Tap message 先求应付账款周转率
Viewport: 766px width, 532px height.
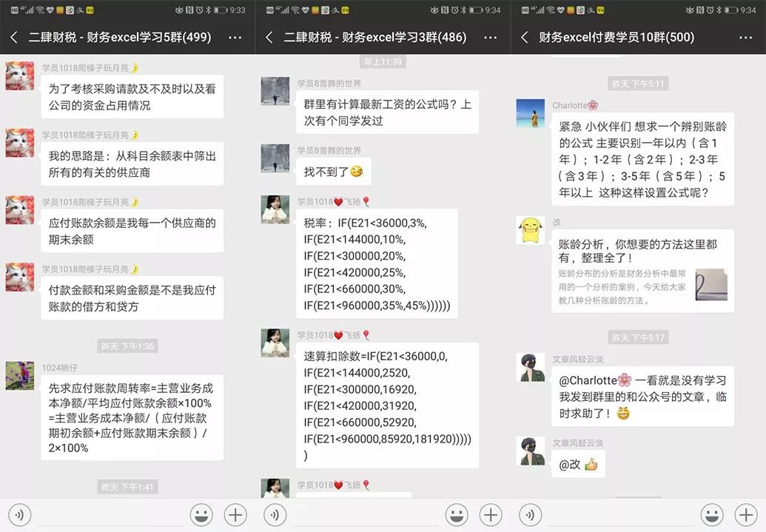132,418
